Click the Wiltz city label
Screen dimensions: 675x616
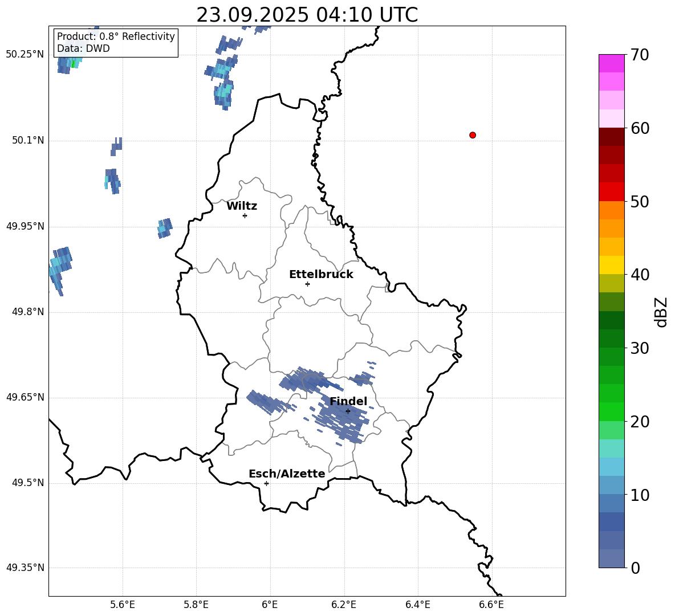point(242,206)
